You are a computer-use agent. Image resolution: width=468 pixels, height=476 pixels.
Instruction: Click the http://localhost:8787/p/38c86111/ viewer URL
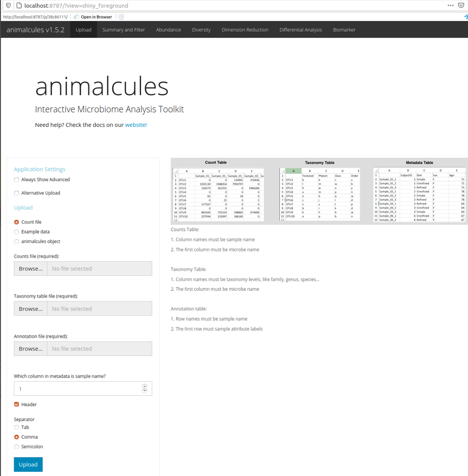35,17
